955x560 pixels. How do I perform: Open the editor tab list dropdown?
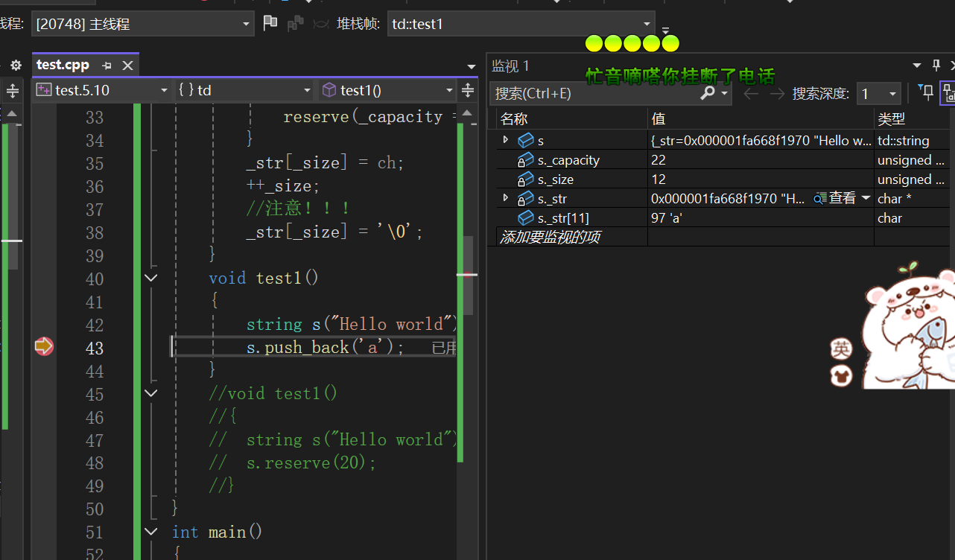pos(471,67)
